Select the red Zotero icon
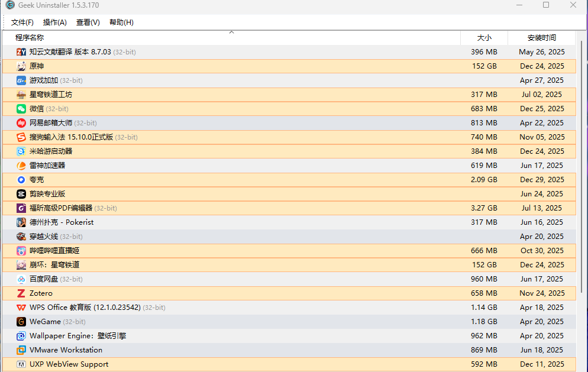 tap(21, 293)
